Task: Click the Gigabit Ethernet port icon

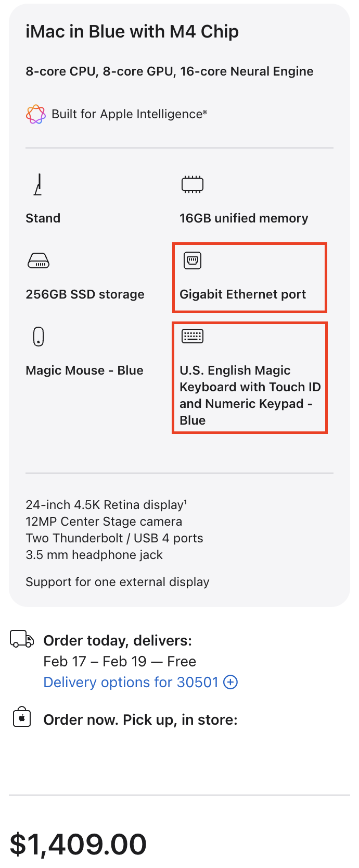Action: [192, 260]
